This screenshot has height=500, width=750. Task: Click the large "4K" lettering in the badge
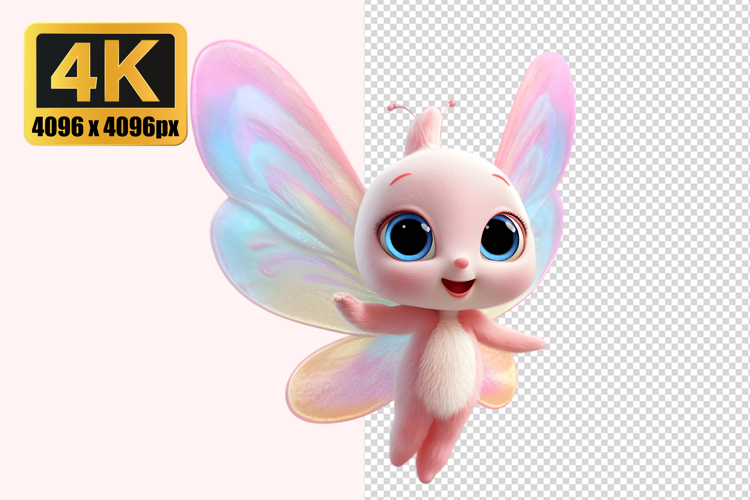[105, 72]
